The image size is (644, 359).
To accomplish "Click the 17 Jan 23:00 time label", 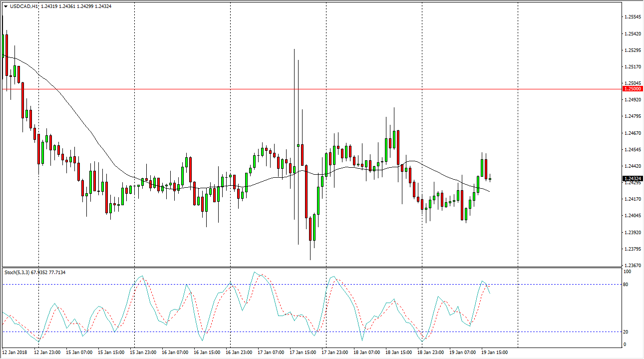I will (x=335, y=352).
